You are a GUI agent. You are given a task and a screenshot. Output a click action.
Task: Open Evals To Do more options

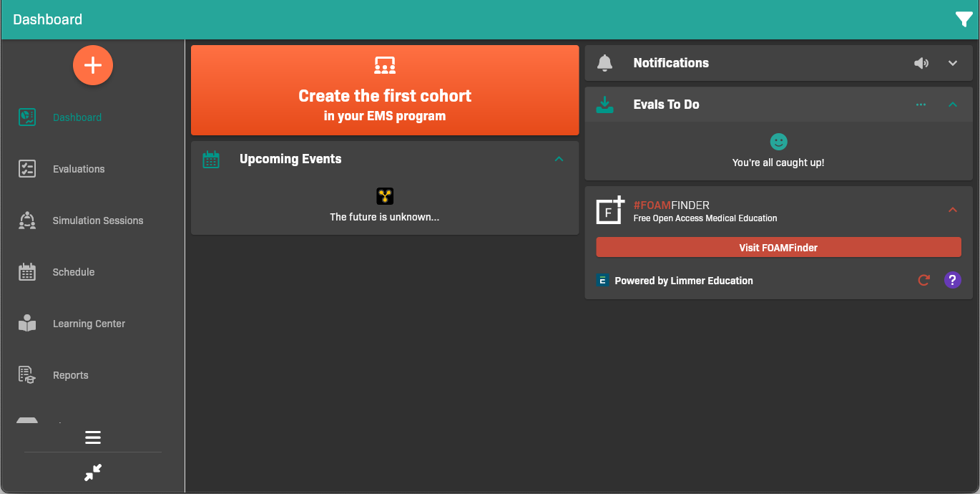pyautogui.click(x=921, y=105)
